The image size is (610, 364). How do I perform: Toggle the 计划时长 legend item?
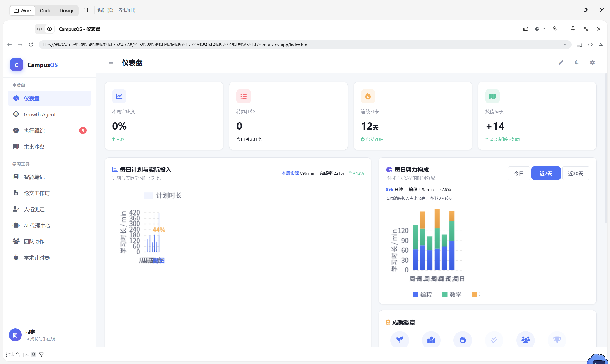(163, 195)
